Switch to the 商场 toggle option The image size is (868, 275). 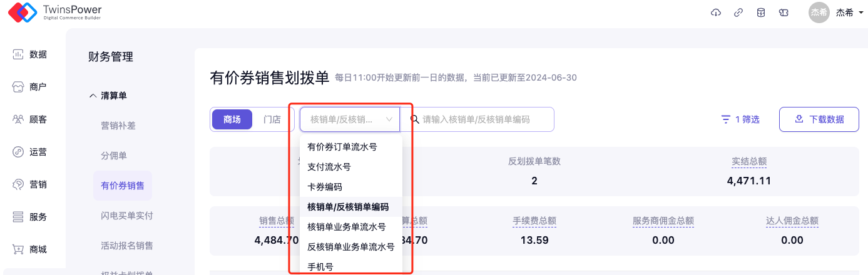[232, 119]
